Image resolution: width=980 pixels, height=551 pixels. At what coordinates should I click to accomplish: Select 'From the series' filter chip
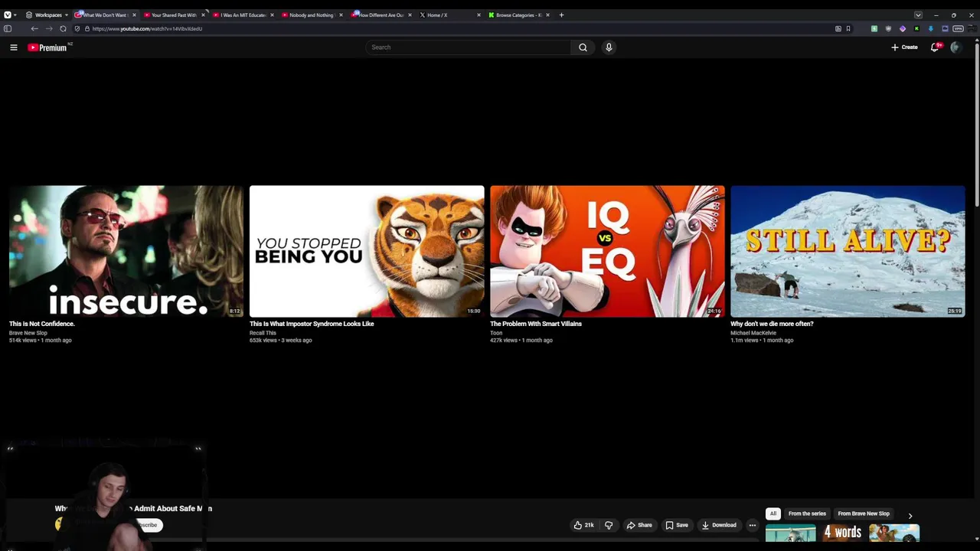click(807, 514)
